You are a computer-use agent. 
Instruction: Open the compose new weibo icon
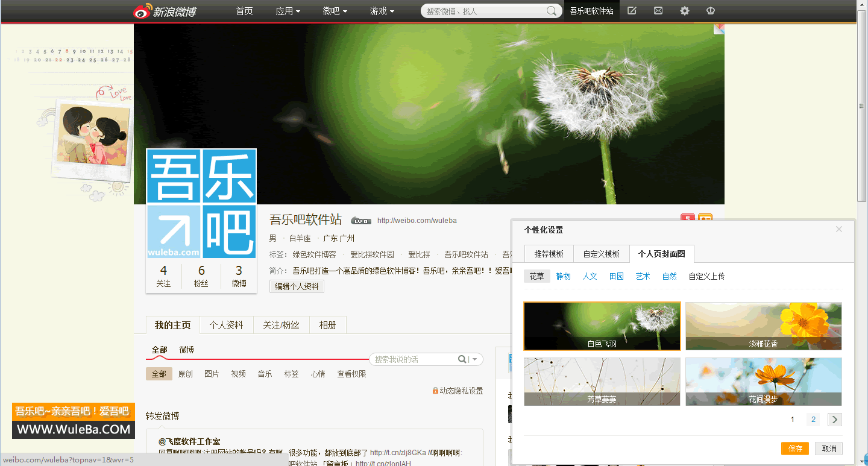(632, 11)
